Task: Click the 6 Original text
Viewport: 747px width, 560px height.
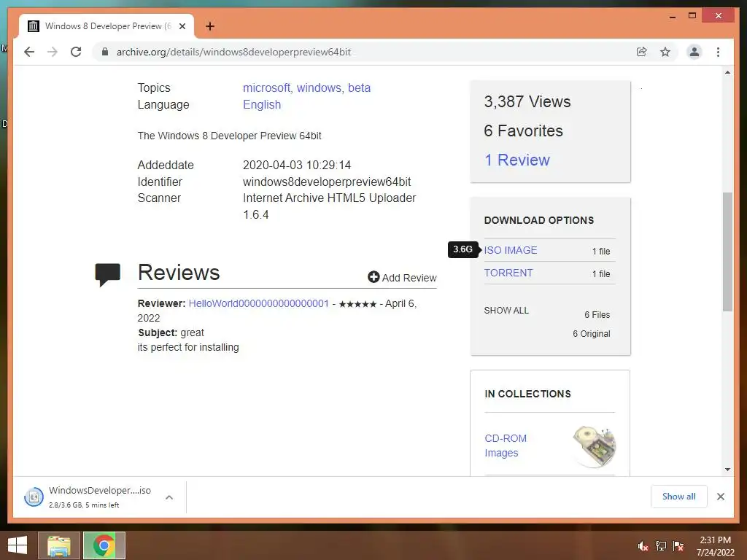Action: tap(591, 333)
